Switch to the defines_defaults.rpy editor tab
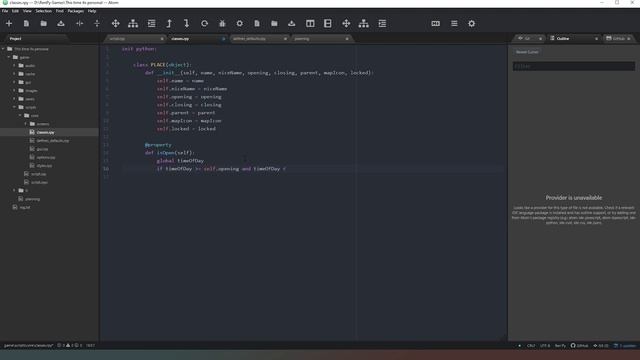This screenshot has width=640, height=360. tap(259, 39)
